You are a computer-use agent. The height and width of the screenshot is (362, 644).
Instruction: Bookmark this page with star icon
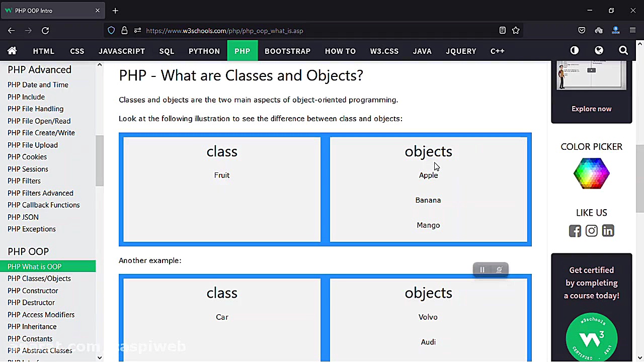pos(516,31)
